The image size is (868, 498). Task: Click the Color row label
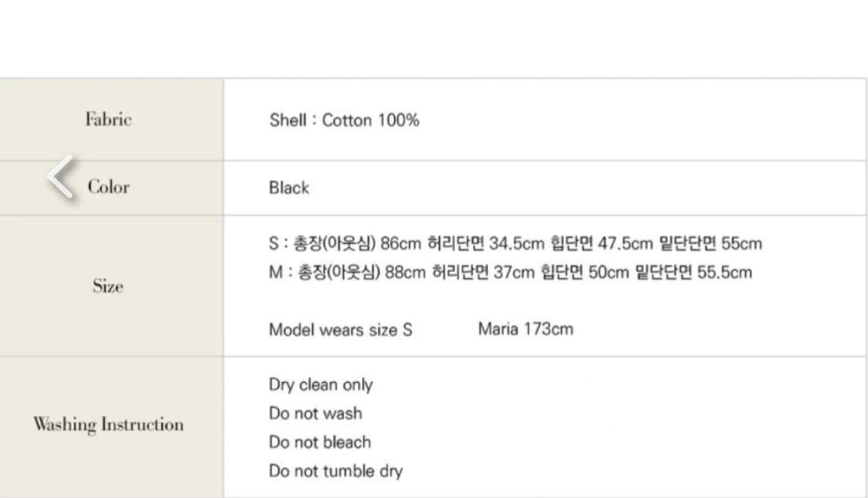(108, 188)
